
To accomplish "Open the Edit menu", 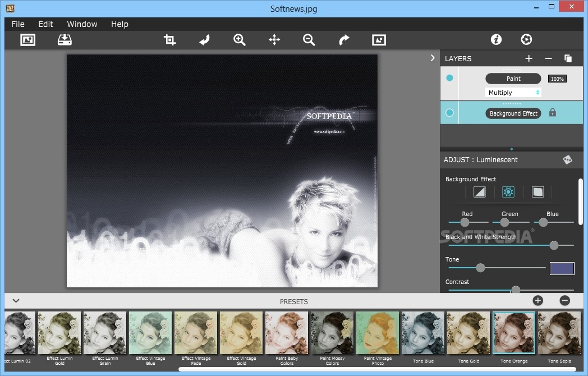I will (x=46, y=24).
